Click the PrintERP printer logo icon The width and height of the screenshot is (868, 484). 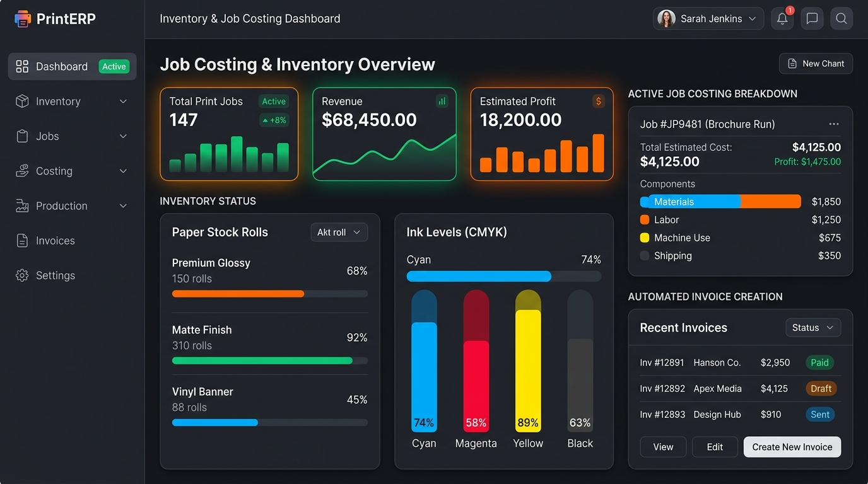[x=23, y=19]
